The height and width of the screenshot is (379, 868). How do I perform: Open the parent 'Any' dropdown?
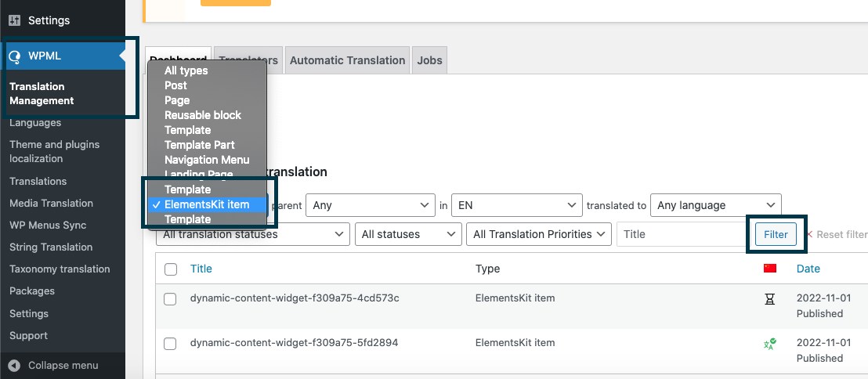tap(371, 205)
